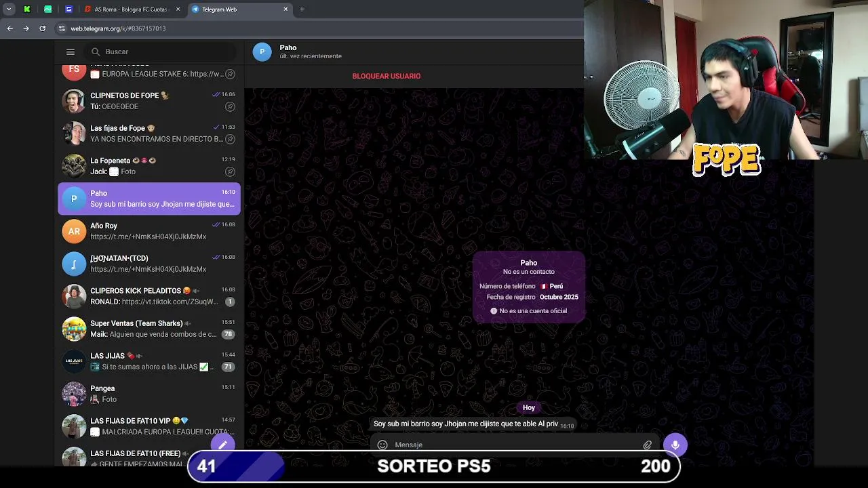Open JHONATAN-(TCD) chat
Image resolution: width=868 pixels, height=488 pixels.
(x=149, y=264)
